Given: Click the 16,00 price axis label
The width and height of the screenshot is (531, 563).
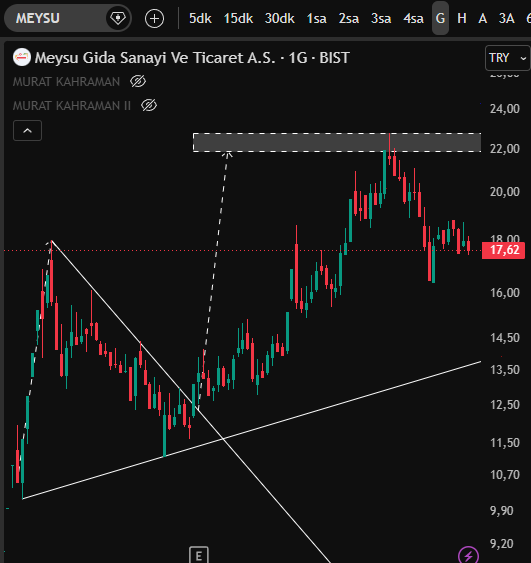Looking at the screenshot, I should (504, 293).
